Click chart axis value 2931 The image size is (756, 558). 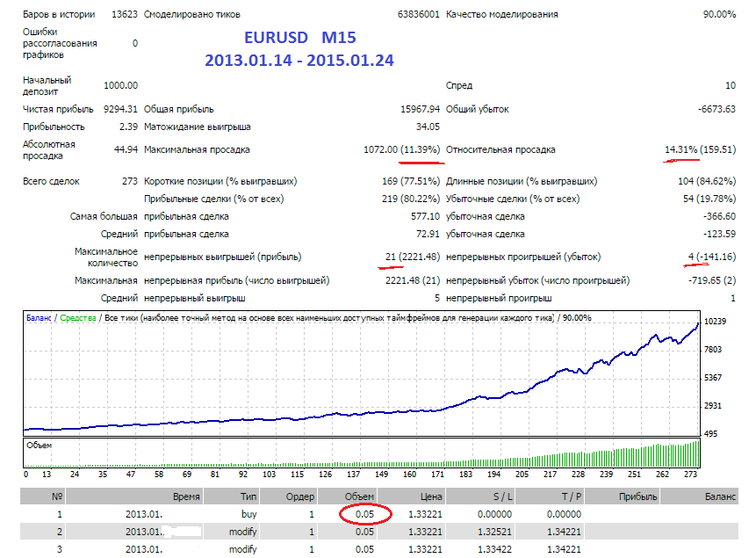point(713,406)
